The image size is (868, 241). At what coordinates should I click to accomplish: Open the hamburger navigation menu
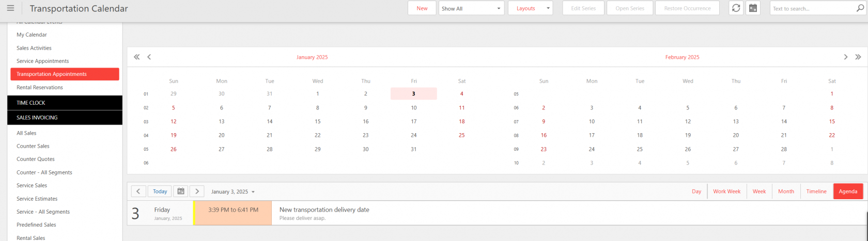(x=10, y=8)
